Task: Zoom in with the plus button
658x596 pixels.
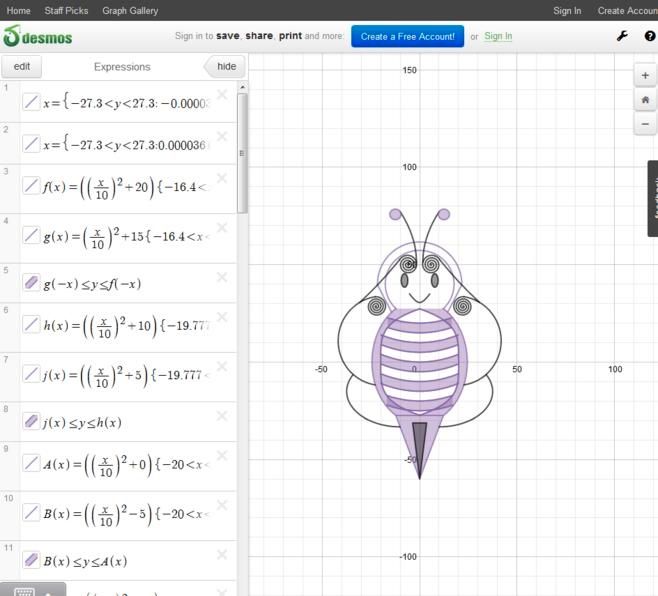Action: [x=645, y=76]
